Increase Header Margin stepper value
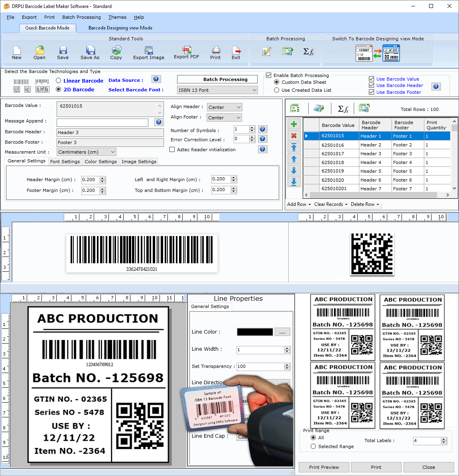The image size is (459, 476). pyautogui.click(x=102, y=178)
